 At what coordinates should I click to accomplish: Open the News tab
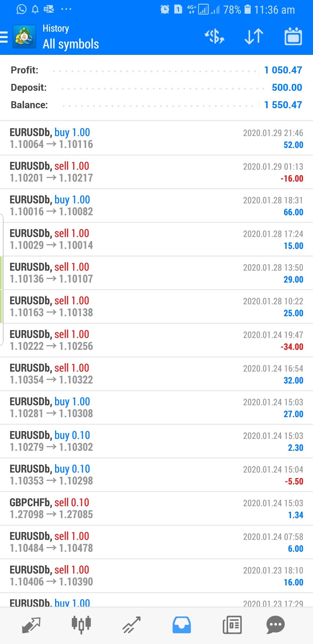click(232, 625)
